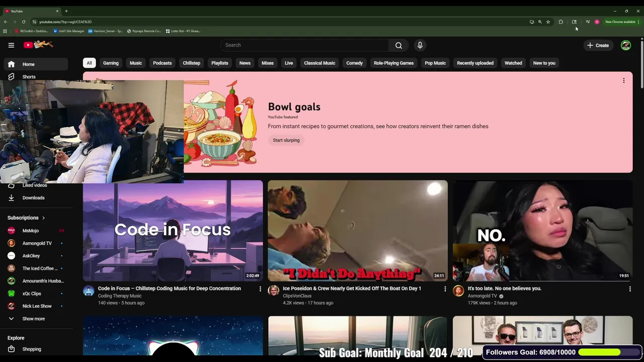This screenshot has width=644, height=362.
Task: Open the YouTube hamburger guide menu
Action: pos(11,45)
